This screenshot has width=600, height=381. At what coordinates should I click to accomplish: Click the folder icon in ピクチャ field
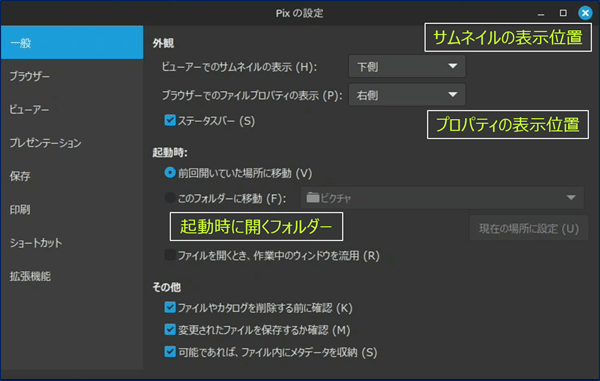(x=313, y=198)
